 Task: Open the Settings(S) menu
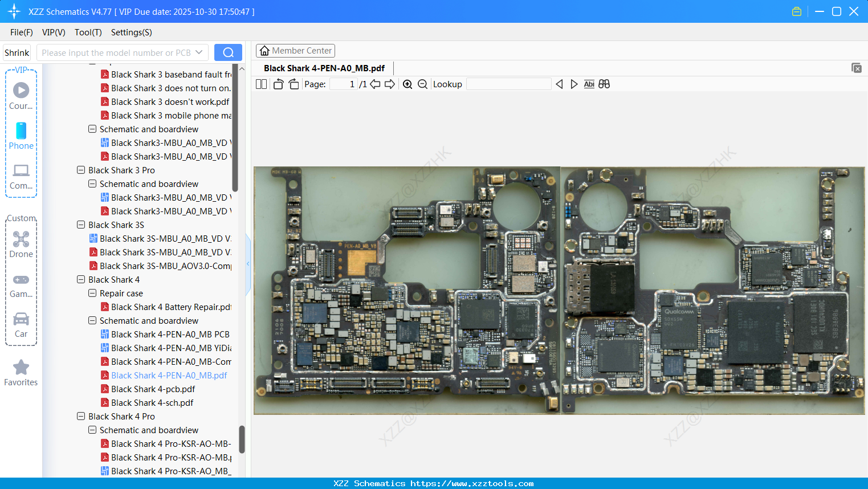pyautogui.click(x=131, y=32)
